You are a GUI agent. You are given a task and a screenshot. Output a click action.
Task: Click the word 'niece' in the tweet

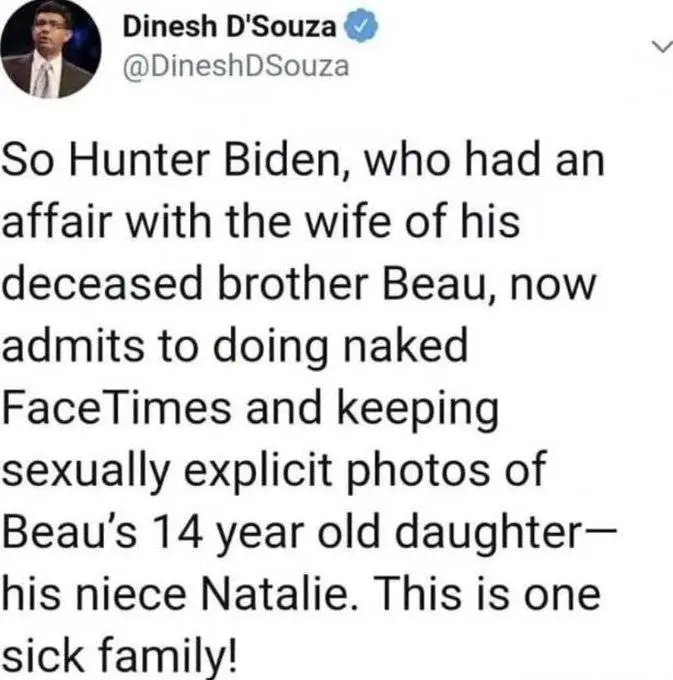coord(127,595)
